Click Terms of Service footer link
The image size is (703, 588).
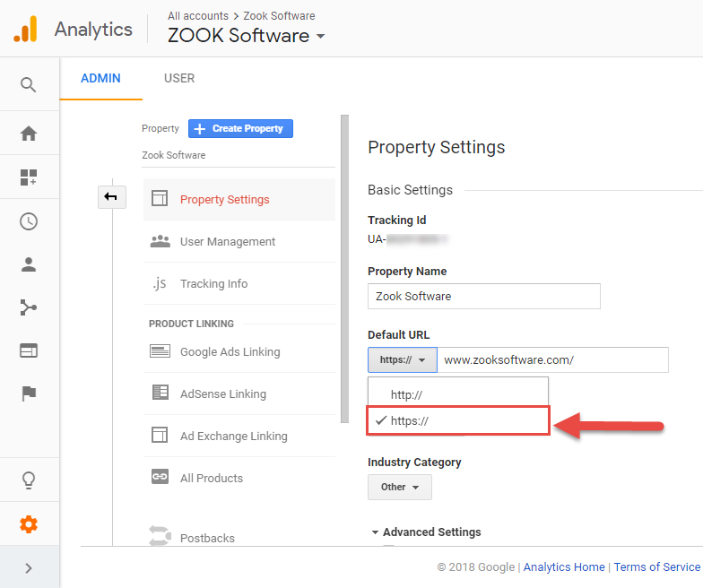coord(656,566)
